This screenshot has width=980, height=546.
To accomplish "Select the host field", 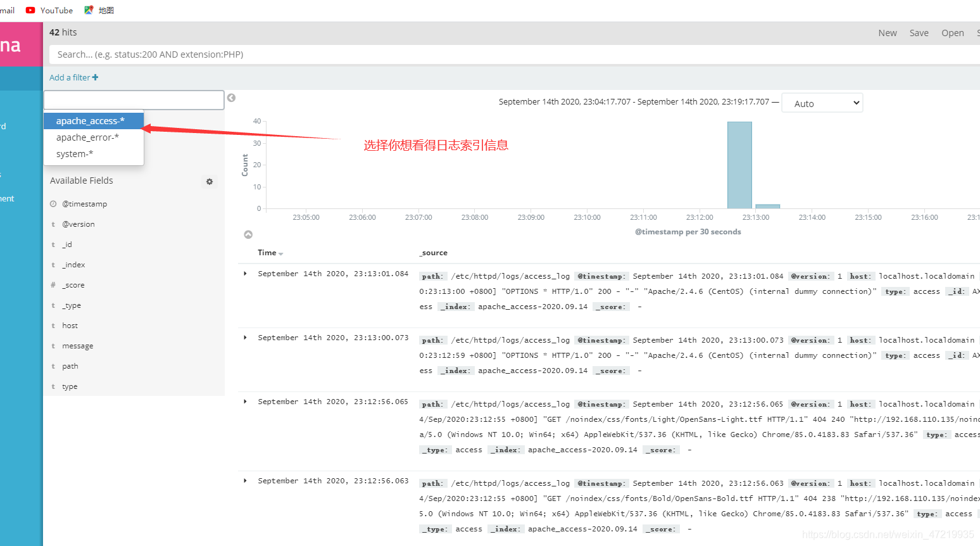I will 70,326.
